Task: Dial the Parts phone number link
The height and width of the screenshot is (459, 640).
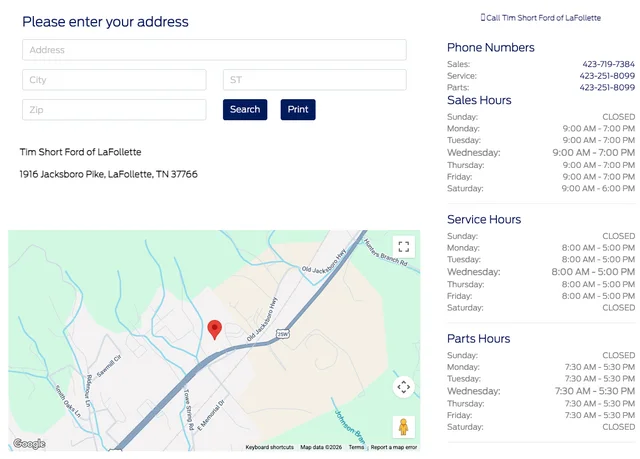Action: click(x=607, y=87)
